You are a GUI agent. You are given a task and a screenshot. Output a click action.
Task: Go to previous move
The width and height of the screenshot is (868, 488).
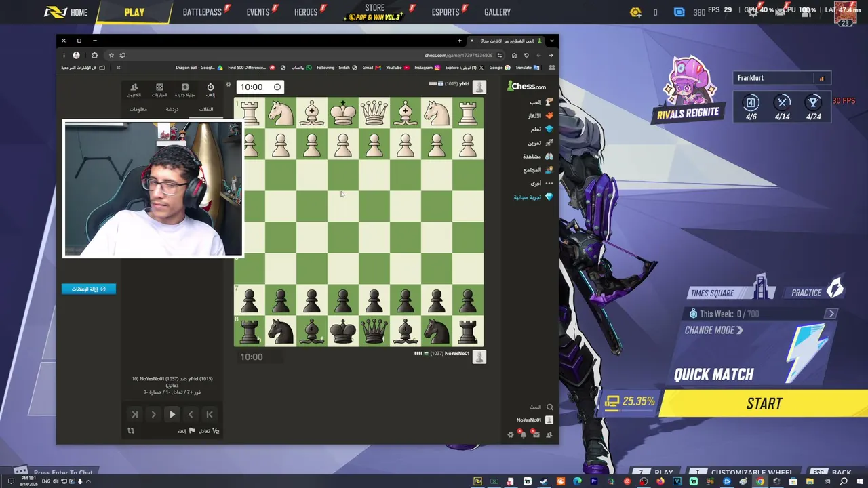coord(191,414)
